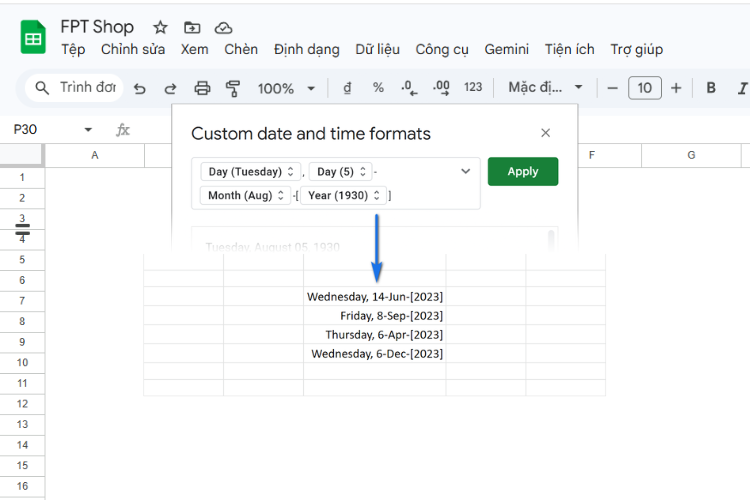Redo the last action

170,89
